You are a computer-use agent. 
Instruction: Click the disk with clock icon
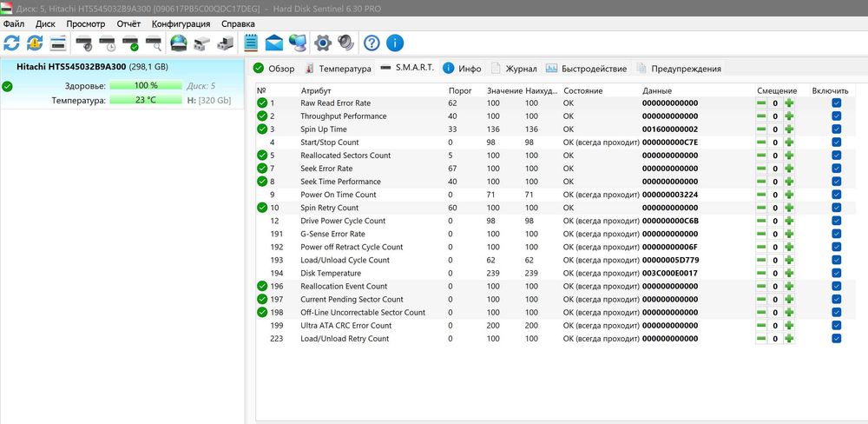coord(108,43)
